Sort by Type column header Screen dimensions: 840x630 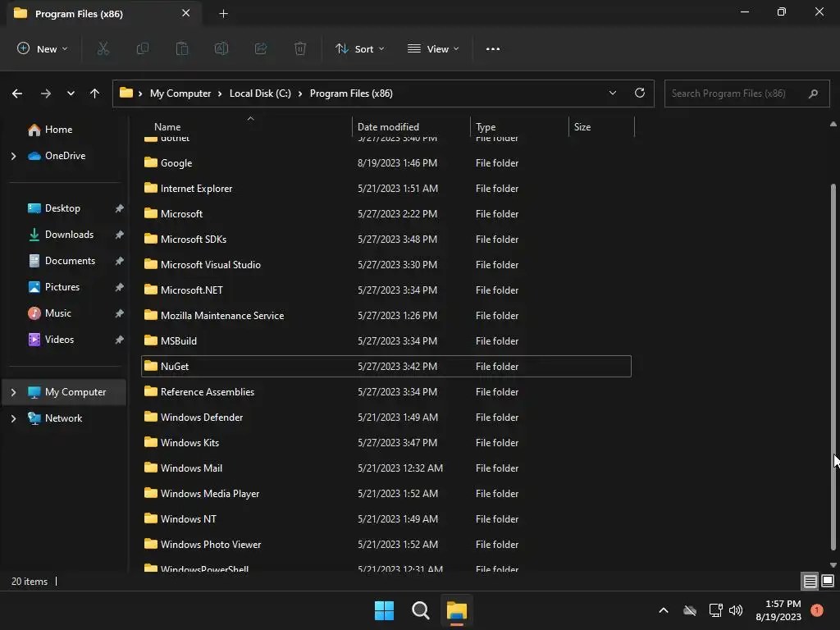(486, 127)
